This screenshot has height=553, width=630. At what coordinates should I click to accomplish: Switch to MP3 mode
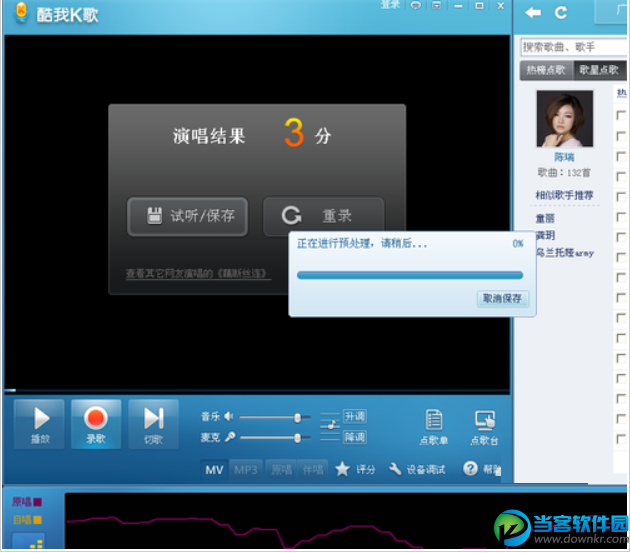[245, 469]
